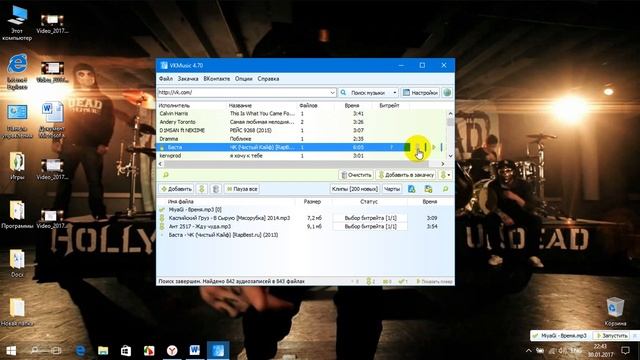Viewport: 640px width, 360px height.
Task: Open Чарты button
Action: (392, 189)
